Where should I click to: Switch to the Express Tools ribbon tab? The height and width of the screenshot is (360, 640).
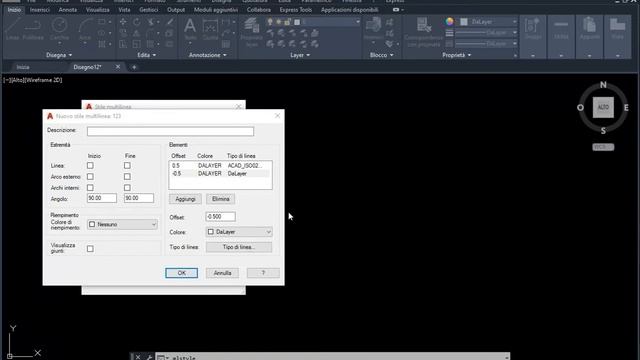(x=296, y=10)
